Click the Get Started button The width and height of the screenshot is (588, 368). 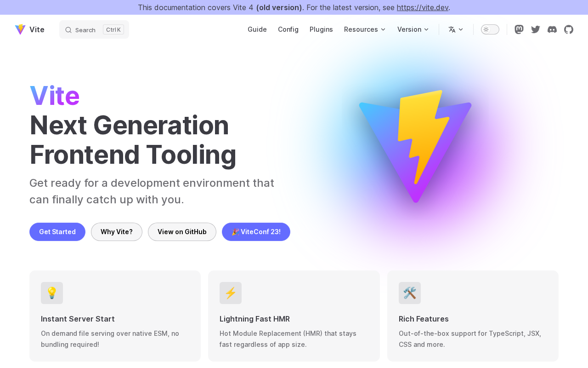click(x=57, y=232)
